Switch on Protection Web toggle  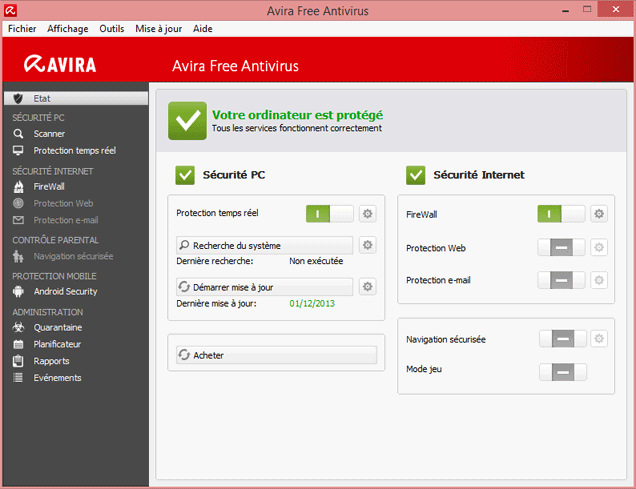coord(562,248)
